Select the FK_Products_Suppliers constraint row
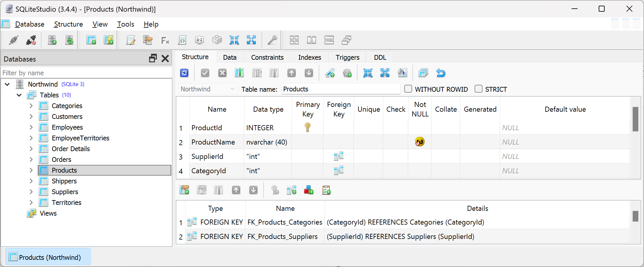The width and height of the screenshot is (644, 267). coord(403,237)
